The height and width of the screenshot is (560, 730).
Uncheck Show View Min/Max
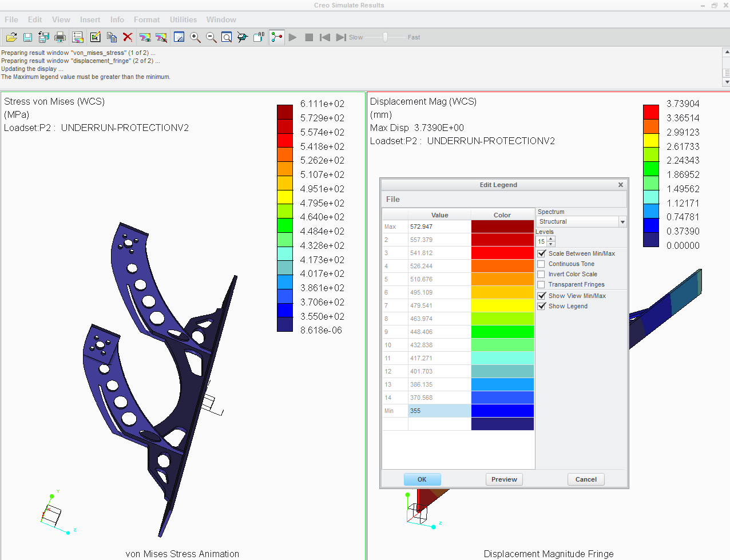[541, 296]
